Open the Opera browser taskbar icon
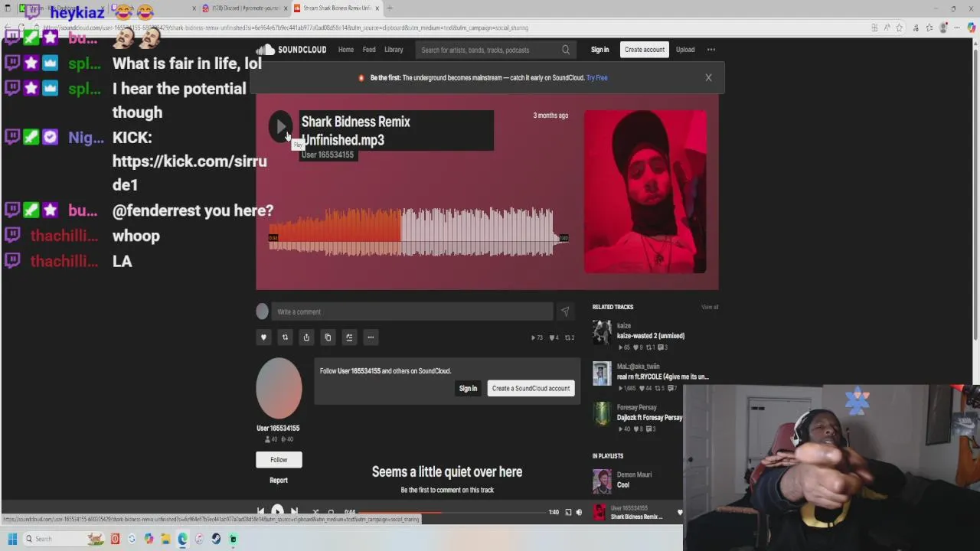Screen dimensions: 980x551 point(115,539)
